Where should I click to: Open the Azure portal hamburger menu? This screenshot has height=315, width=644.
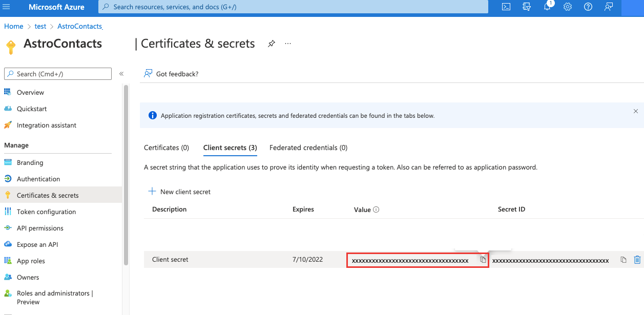pyautogui.click(x=6, y=7)
